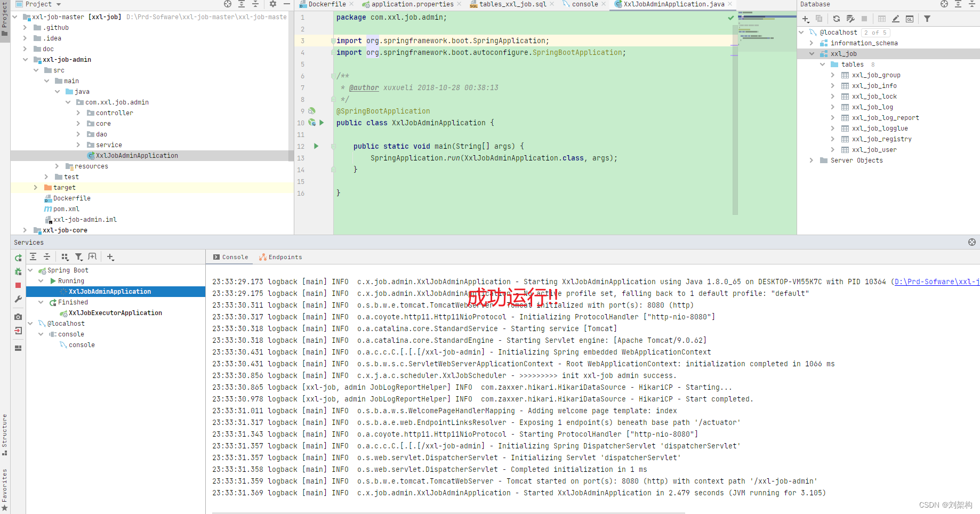Open the Structure tool window
The image size is (980, 514).
pos(4,434)
